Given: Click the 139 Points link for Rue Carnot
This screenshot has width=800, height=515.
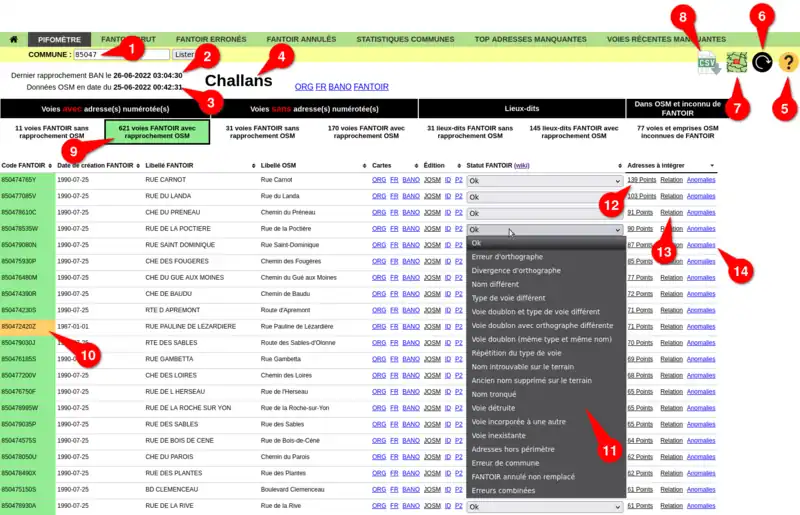Looking at the screenshot, I should click(x=641, y=181).
